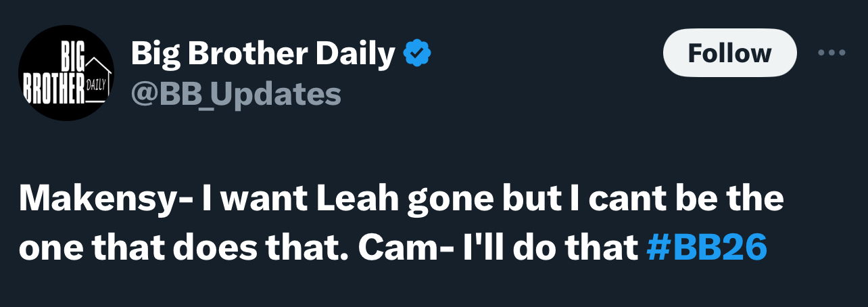Open the three-dot more options menu
The width and height of the screenshot is (868, 307).
point(832,53)
